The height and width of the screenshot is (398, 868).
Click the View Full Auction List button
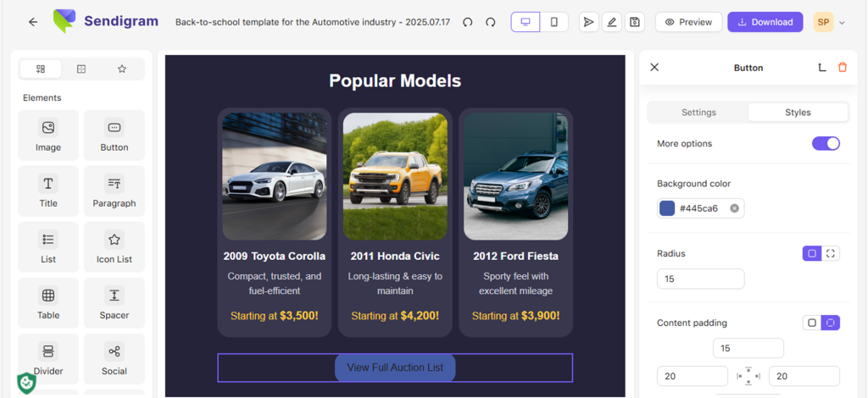pyautogui.click(x=395, y=368)
